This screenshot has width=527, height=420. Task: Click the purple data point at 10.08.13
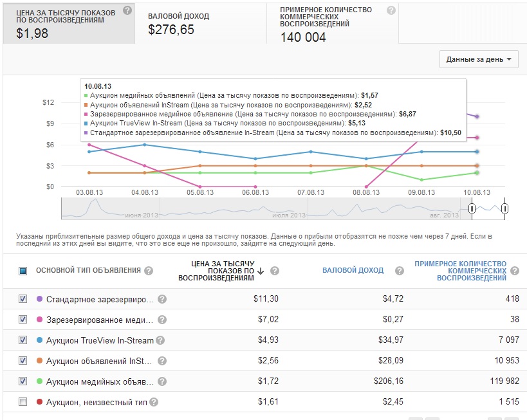coord(477,116)
